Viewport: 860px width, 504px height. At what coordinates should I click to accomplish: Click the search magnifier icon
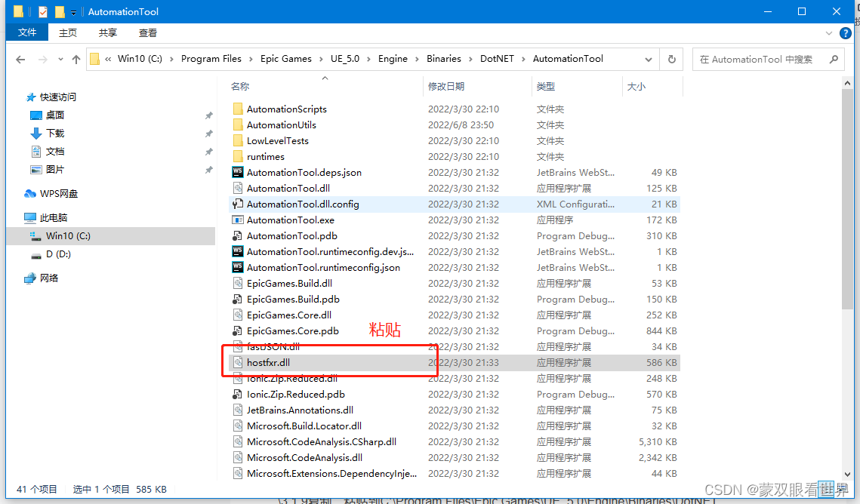[834, 59]
